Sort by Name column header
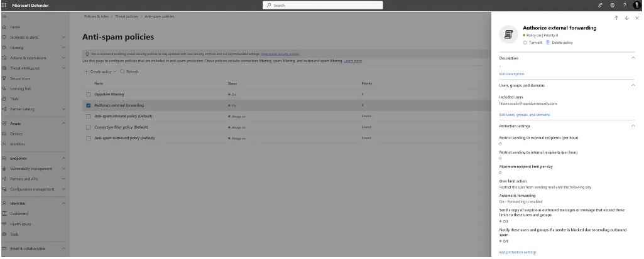Screen dimensions: 644x259 click(x=99, y=83)
